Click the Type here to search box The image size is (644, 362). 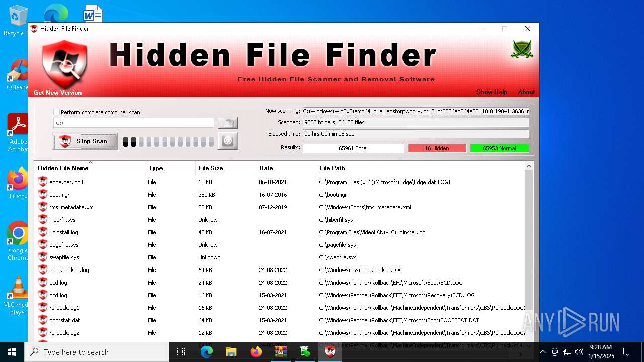[97, 352]
